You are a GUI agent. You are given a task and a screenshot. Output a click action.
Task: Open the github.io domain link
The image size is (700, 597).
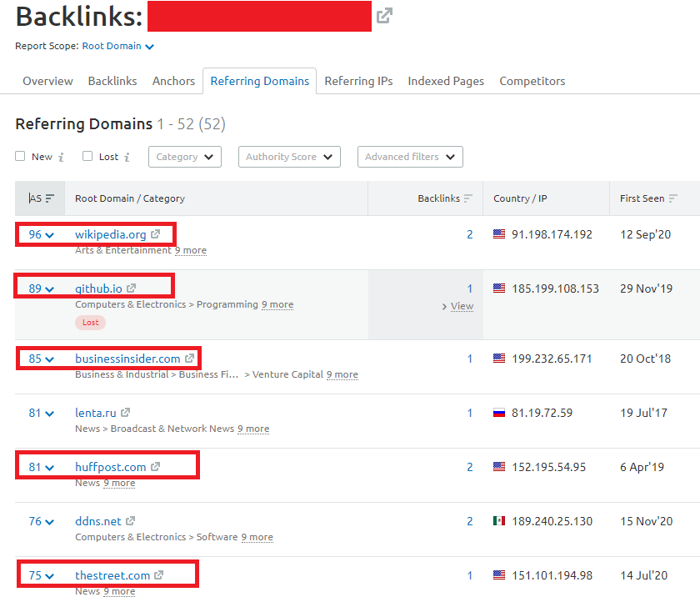point(98,288)
